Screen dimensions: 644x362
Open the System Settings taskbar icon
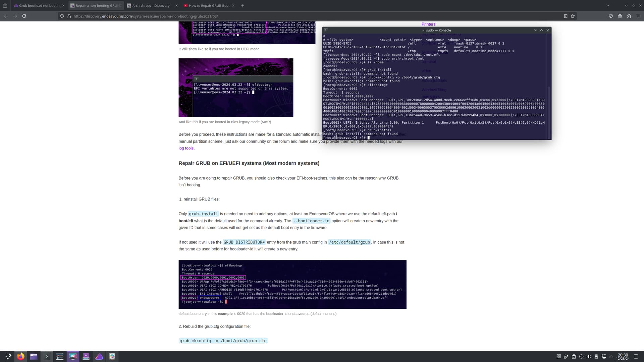(60, 356)
